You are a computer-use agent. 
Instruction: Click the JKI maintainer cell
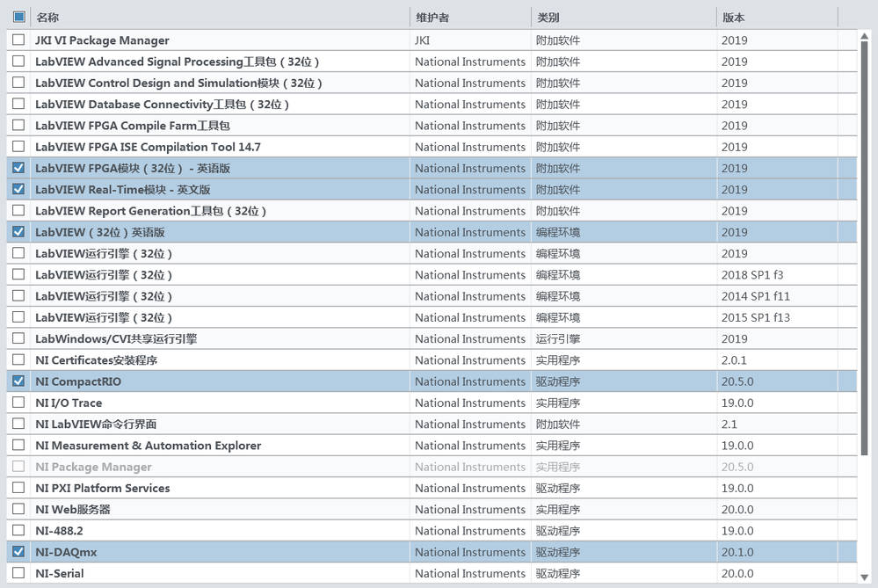[x=422, y=40]
